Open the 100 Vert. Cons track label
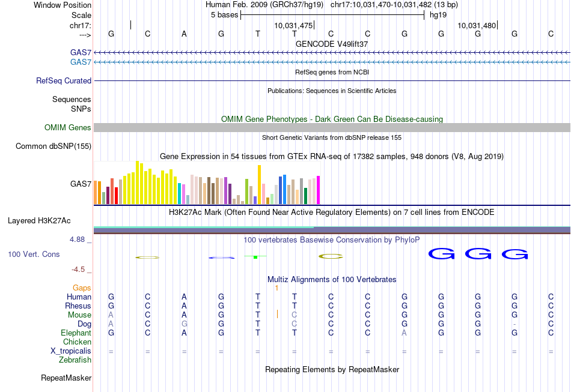 click(x=34, y=254)
